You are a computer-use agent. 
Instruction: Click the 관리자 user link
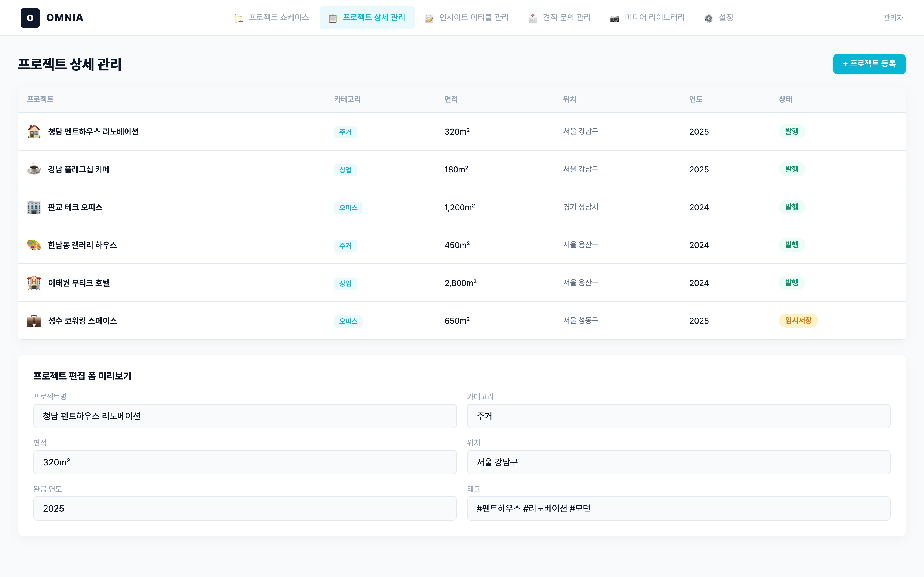click(x=893, y=18)
